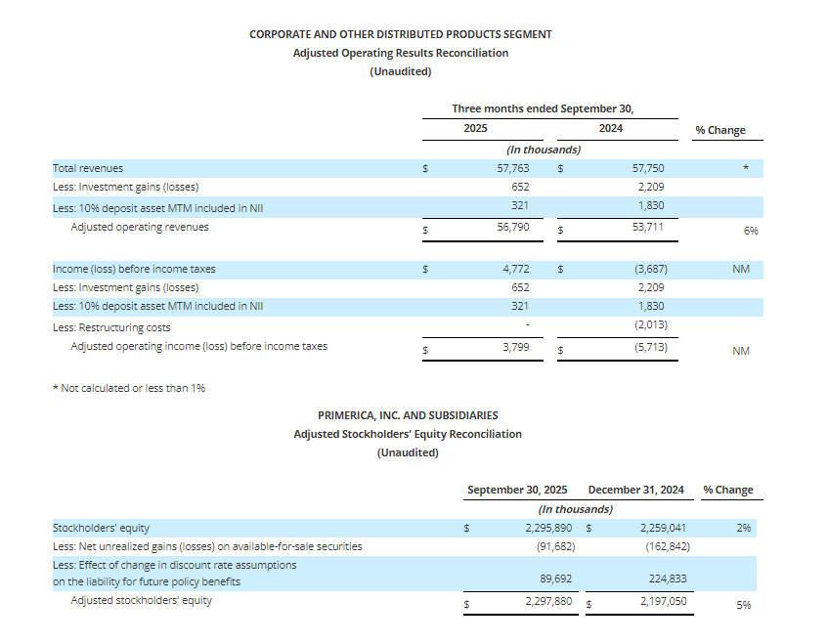Viewport: 828px width, 644px height.
Task: Click the Adjusted Operating Results Reconciliation subtitle
Action: click(x=400, y=53)
